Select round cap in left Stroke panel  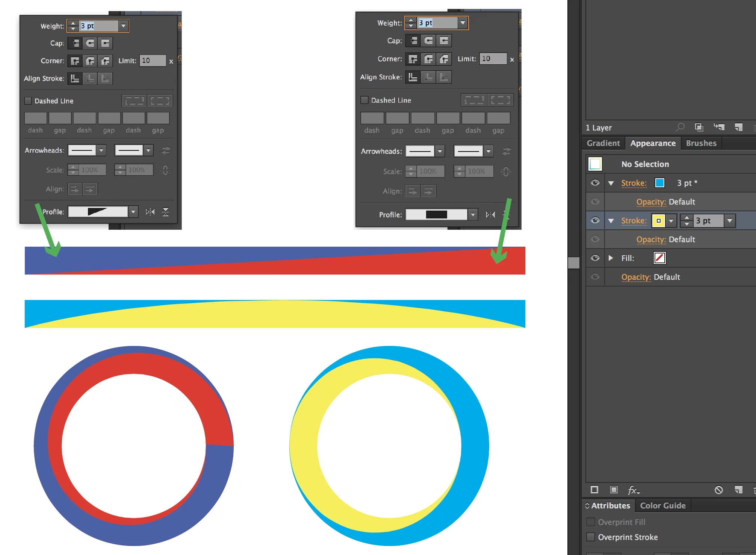point(90,43)
